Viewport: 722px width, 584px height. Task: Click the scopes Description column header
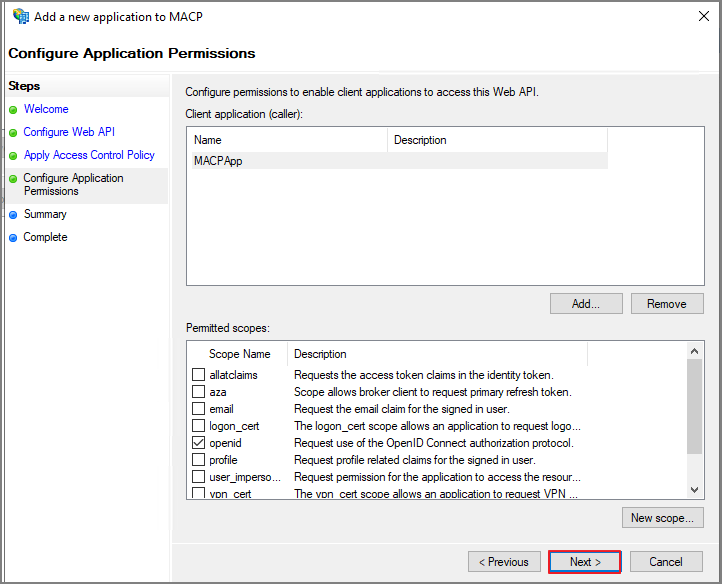pos(437,354)
